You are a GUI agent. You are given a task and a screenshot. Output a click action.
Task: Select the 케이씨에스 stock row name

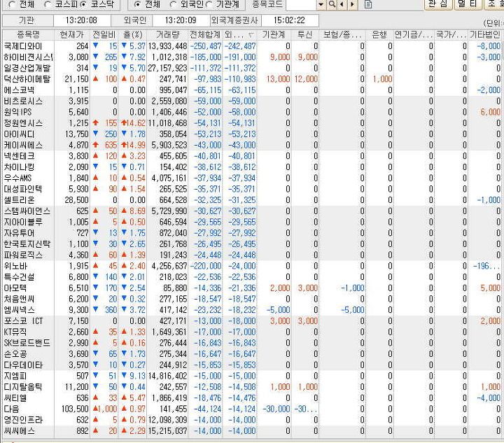(x=23, y=145)
